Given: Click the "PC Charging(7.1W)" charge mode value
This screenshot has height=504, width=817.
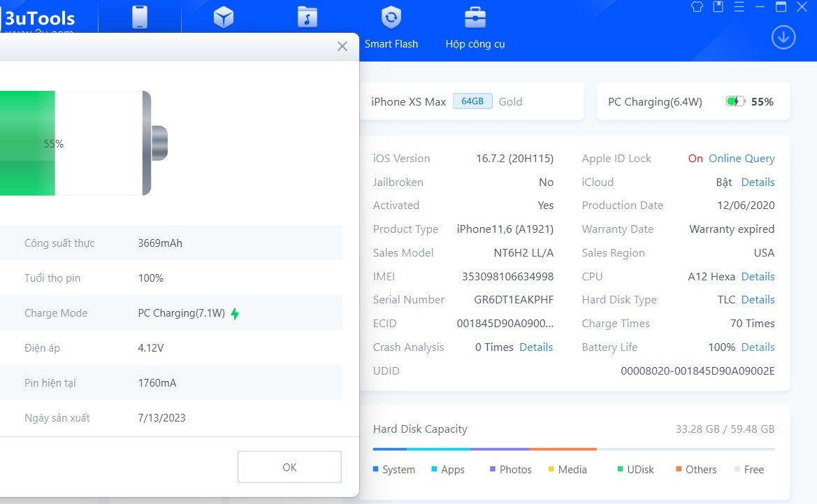Looking at the screenshot, I should 181,312.
